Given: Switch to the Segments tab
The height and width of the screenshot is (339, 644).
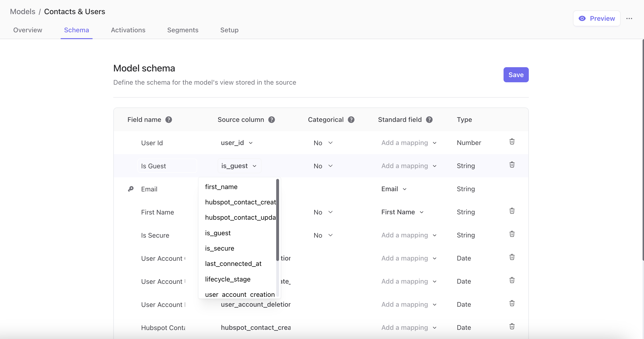Looking at the screenshot, I should coord(183,30).
